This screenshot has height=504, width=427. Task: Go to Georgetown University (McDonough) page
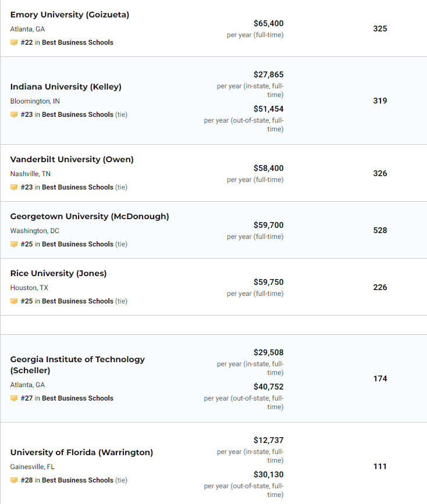pyautogui.click(x=90, y=216)
